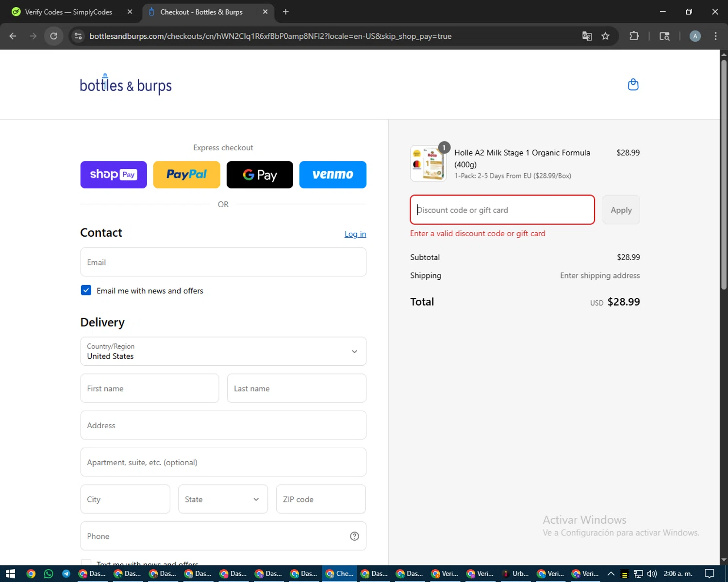Image resolution: width=728 pixels, height=582 pixels.
Task: Go back to previous page
Action: 13,36
